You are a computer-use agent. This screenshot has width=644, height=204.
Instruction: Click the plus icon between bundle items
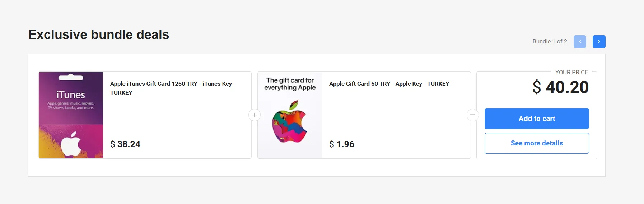[x=255, y=115]
